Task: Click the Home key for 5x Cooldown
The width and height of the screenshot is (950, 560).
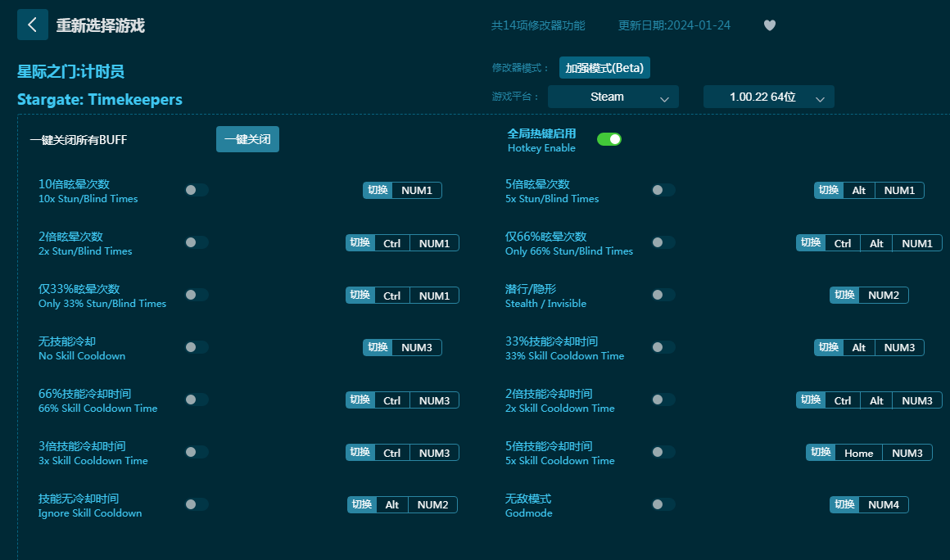Action: coord(858,453)
